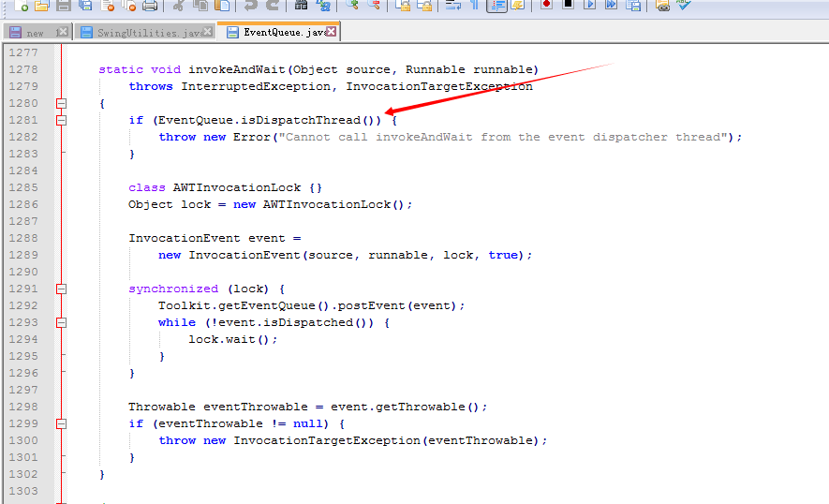Click the Zoom Out magnifier icon

373,5
